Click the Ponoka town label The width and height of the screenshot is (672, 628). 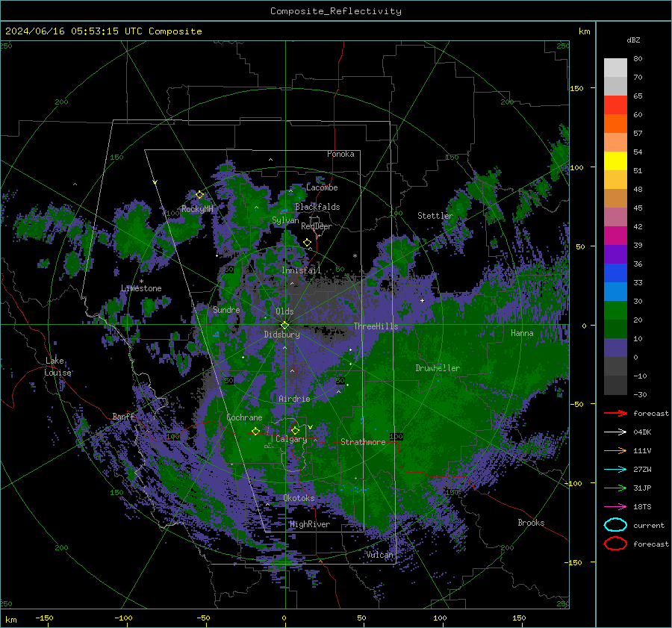click(340, 154)
